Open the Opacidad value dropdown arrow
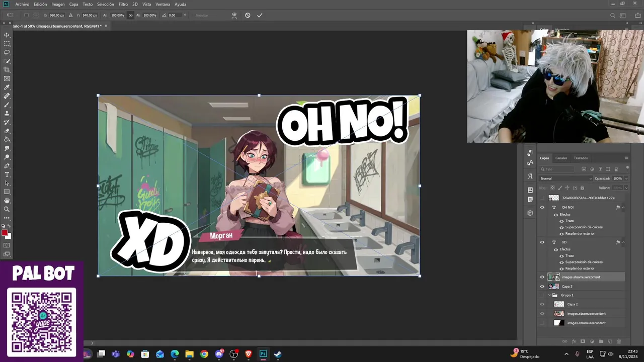 (x=626, y=178)
